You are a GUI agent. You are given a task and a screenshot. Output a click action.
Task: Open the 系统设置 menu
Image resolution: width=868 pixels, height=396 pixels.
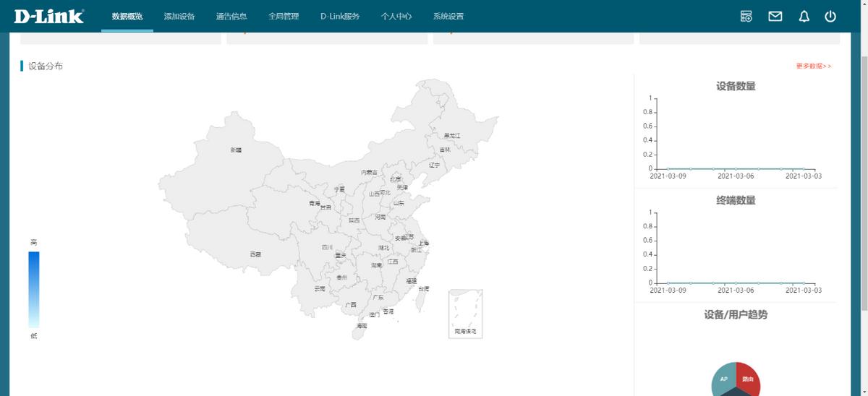[x=448, y=16]
